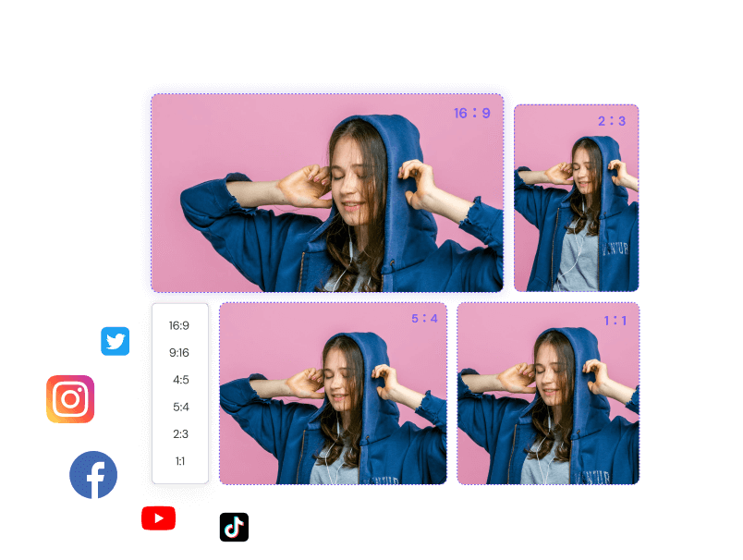Click the white aspect ratio panel
This screenshot has height=560, width=743.
[178, 393]
